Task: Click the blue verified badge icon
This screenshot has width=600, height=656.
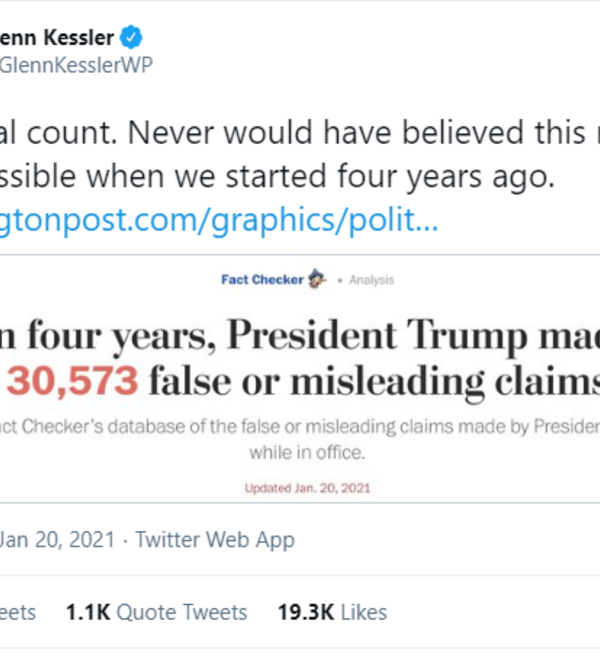Action: [132, 39]
